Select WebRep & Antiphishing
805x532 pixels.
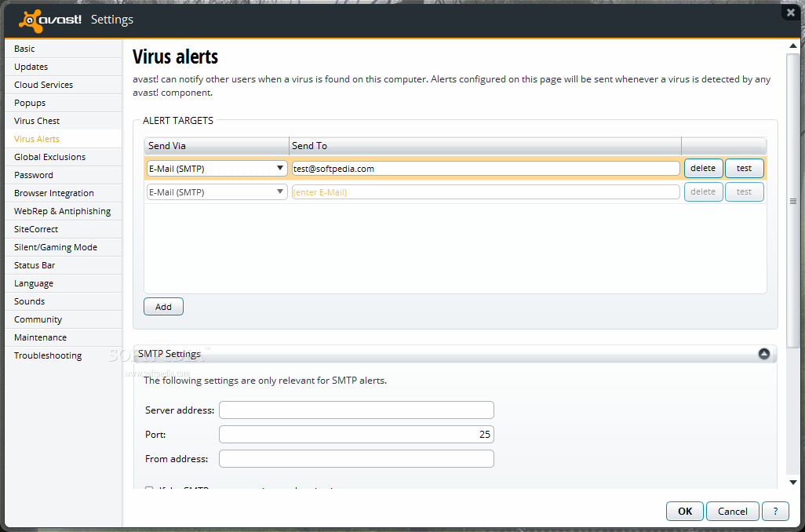63,211
